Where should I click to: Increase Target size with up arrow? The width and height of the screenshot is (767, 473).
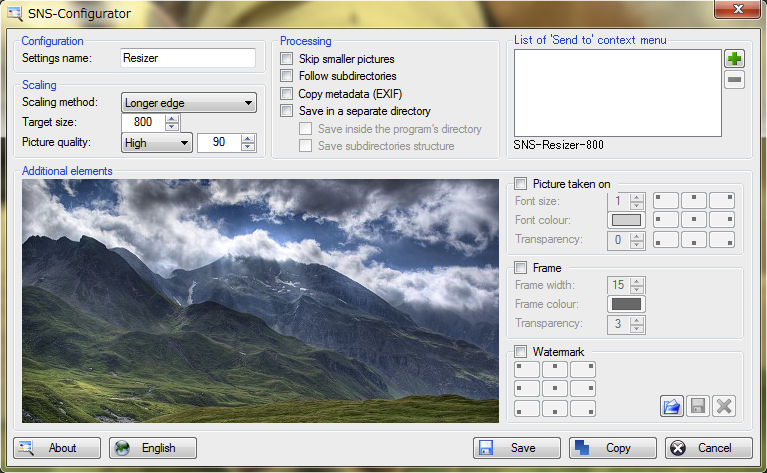pos(172,118)
